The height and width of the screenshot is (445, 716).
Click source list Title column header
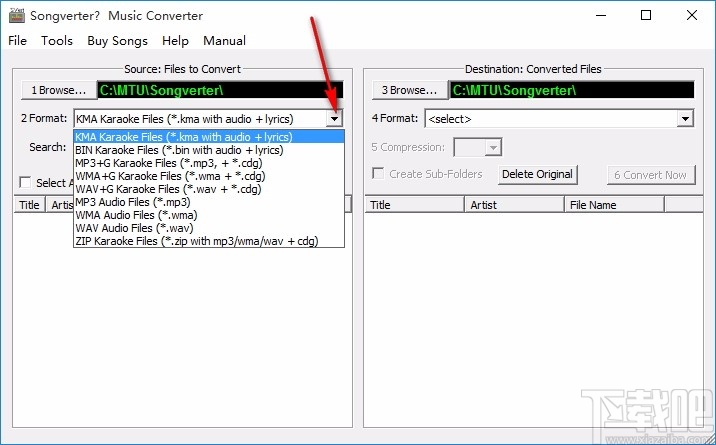point(29,205)
